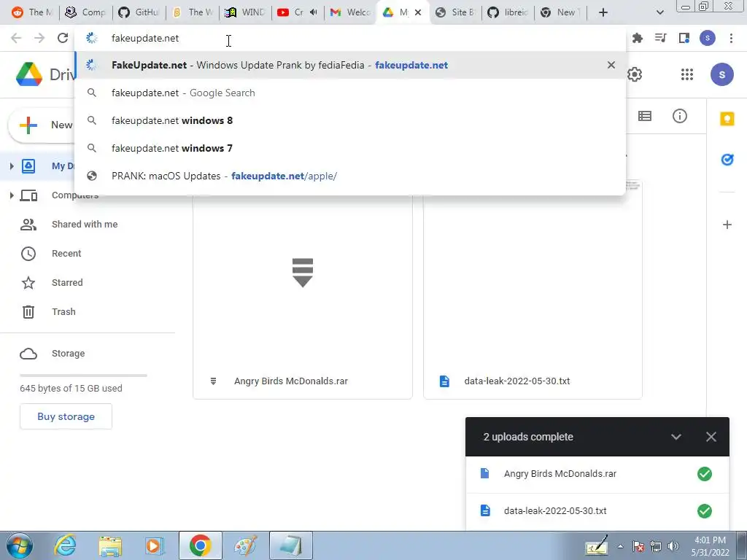Open the volume control in system tray

pyautogui.click(x=673, y=546)
